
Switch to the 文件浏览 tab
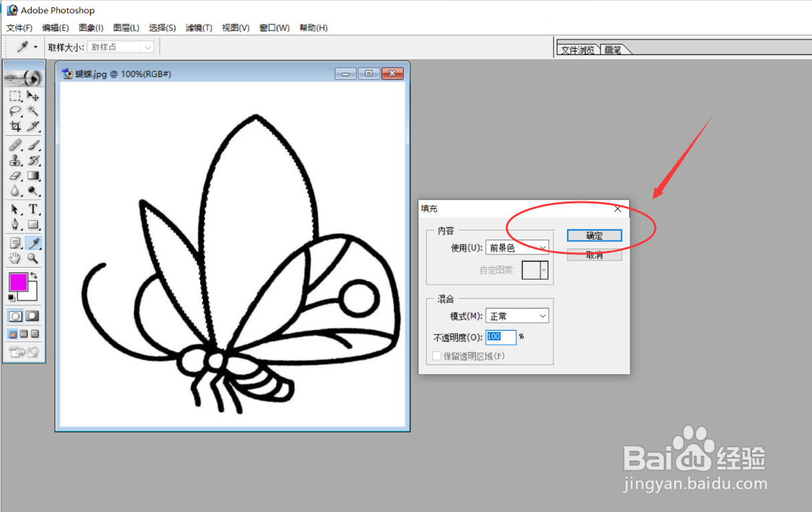pyautogui.click(x=578, y=50)
